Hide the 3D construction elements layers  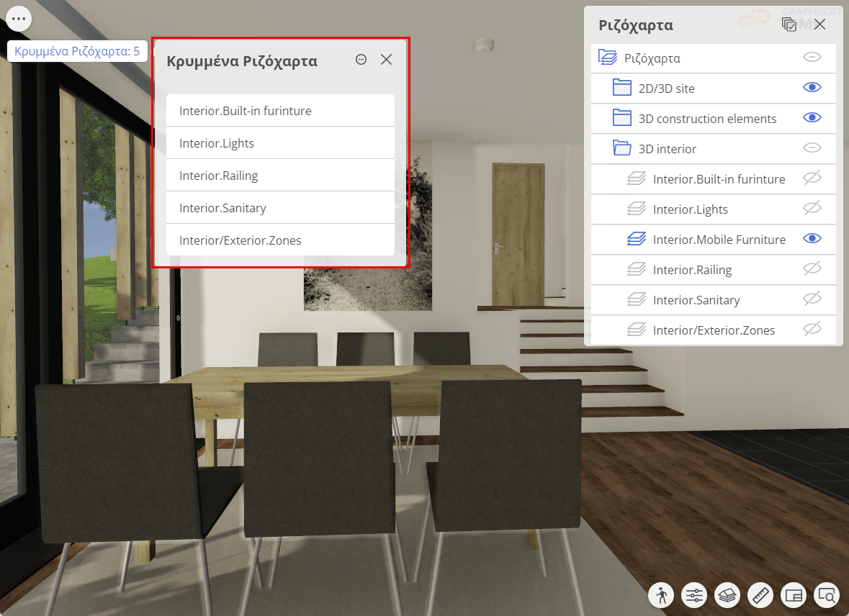click(x=812, y=117)
